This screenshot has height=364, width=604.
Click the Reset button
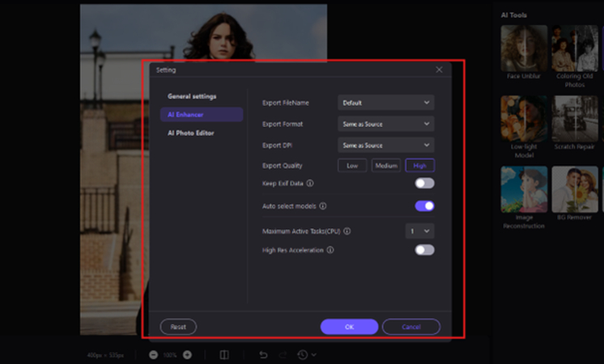178,327
